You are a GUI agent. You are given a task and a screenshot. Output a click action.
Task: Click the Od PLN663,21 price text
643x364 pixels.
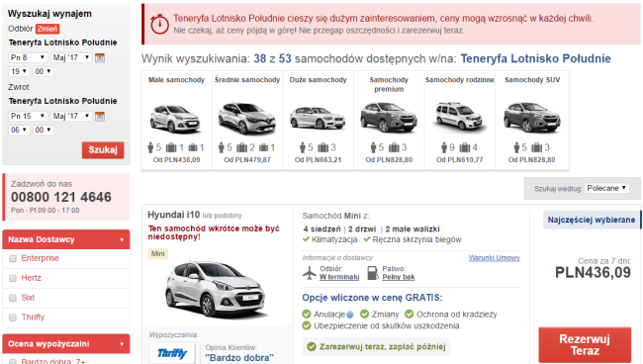(x=319, y=160)
